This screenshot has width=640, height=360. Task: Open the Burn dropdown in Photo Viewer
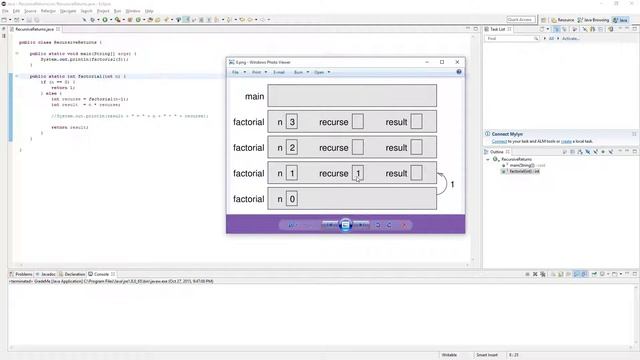(301, 72)
